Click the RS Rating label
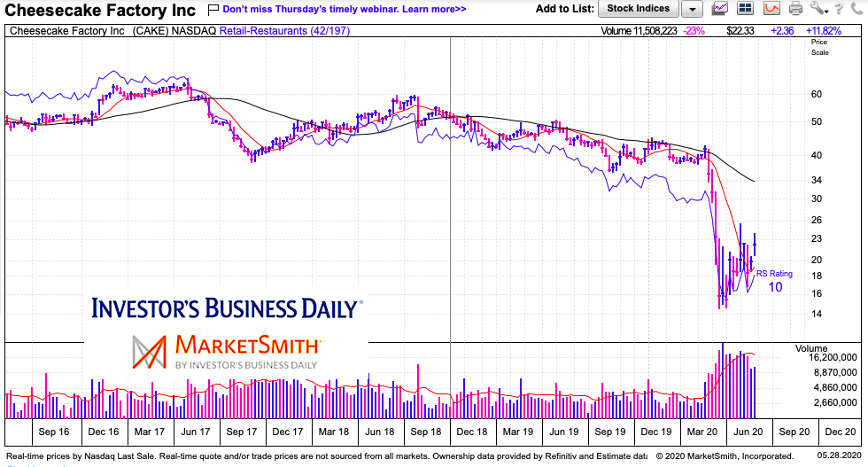The height and width of the screenshot is (467, 868). 774,274
